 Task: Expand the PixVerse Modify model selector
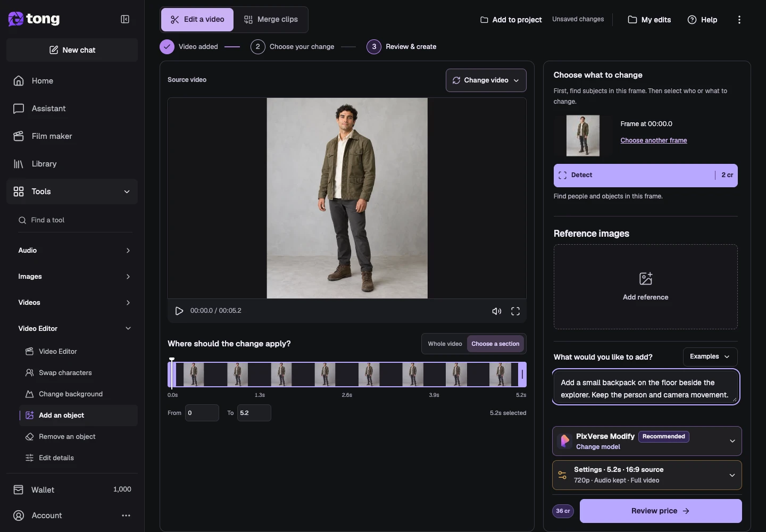pos(647,441)
